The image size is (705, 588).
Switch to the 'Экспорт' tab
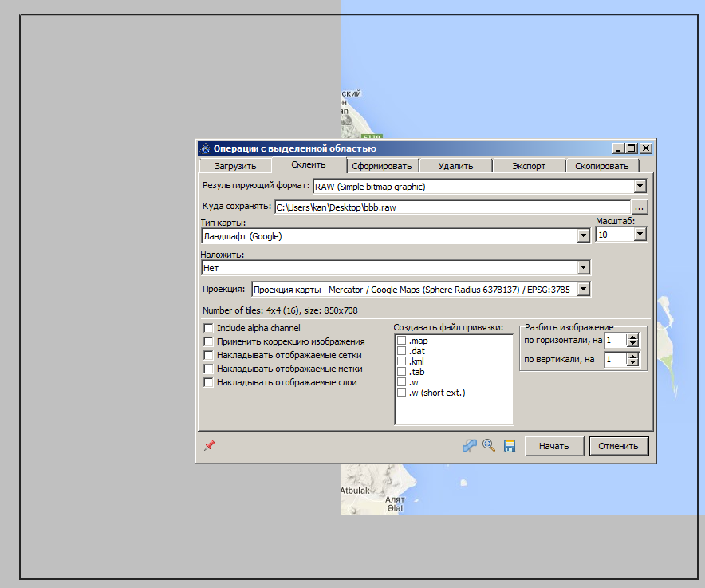tap(528, 166)
